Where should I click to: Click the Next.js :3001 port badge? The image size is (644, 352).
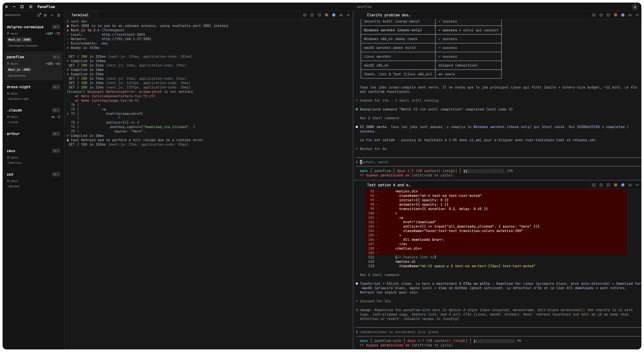click(x=19, y=70)
